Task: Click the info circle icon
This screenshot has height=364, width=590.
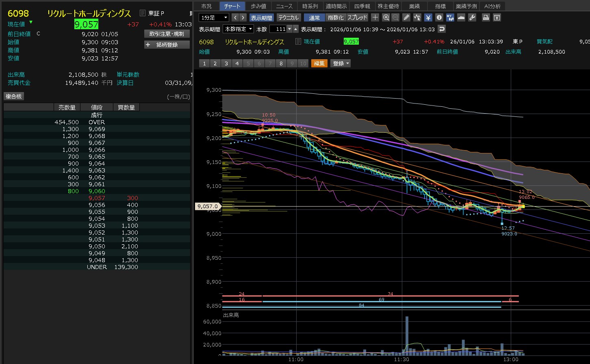Action: 439,17
